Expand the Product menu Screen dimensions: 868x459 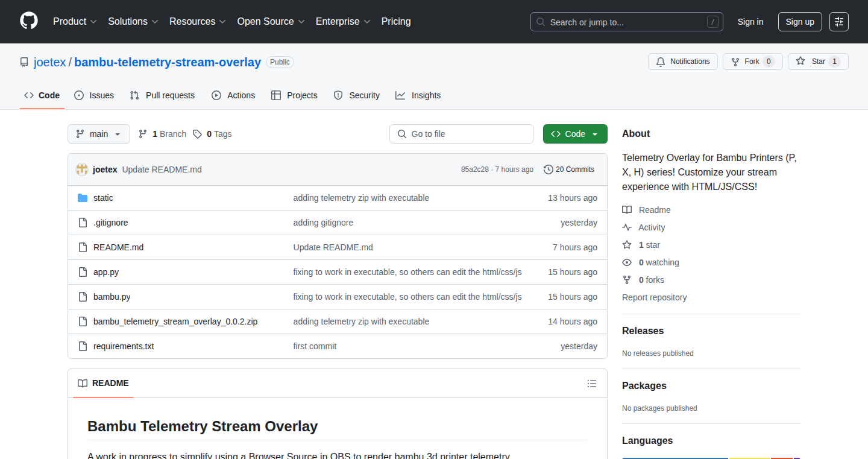click(75, 22)
